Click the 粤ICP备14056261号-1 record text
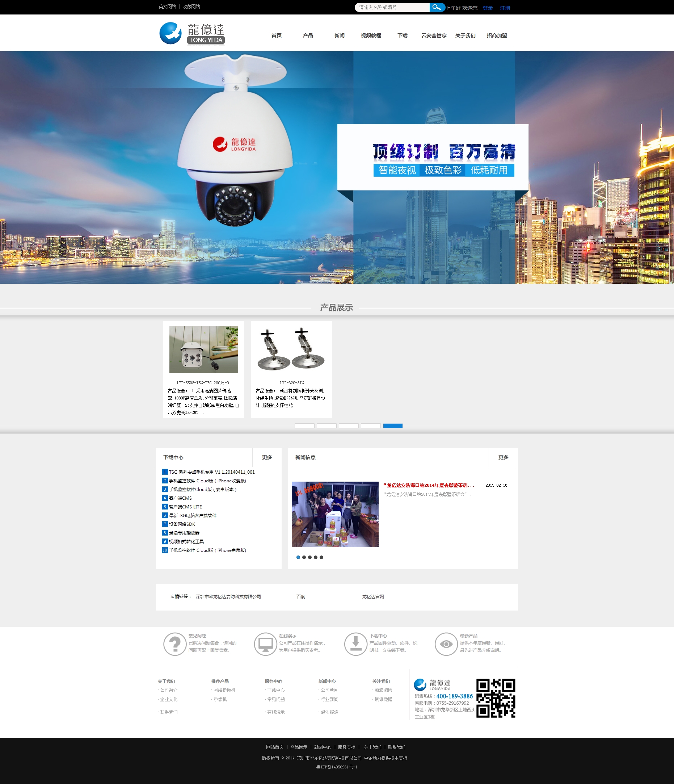This screenshot has width=674, height=784. 337,767
